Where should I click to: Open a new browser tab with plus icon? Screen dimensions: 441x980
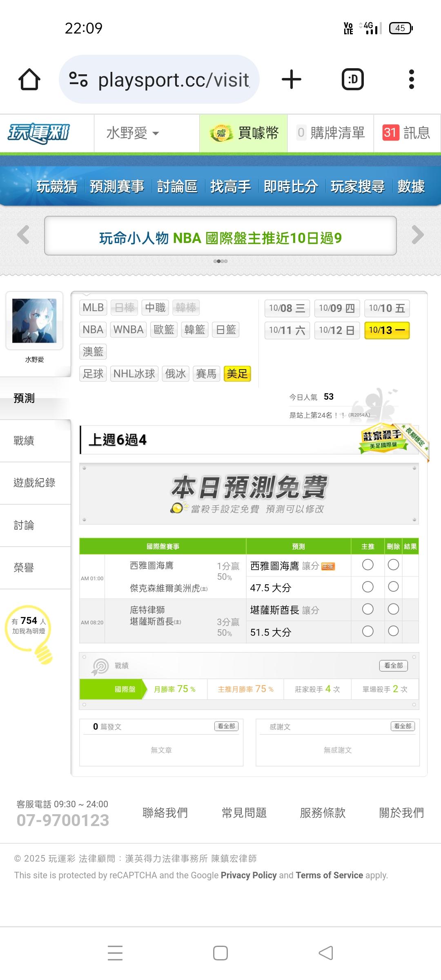292,79
